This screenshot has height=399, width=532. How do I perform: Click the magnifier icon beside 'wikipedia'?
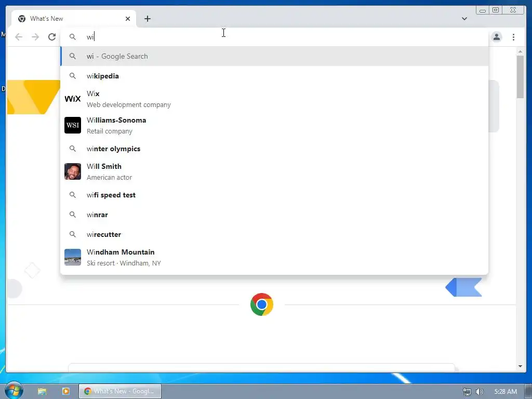tap(73, 76)
